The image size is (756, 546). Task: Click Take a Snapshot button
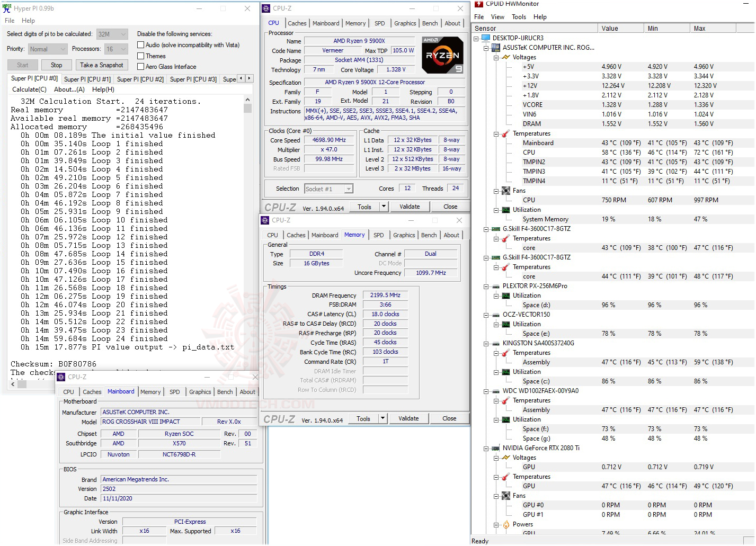click(x=102, y=65)
